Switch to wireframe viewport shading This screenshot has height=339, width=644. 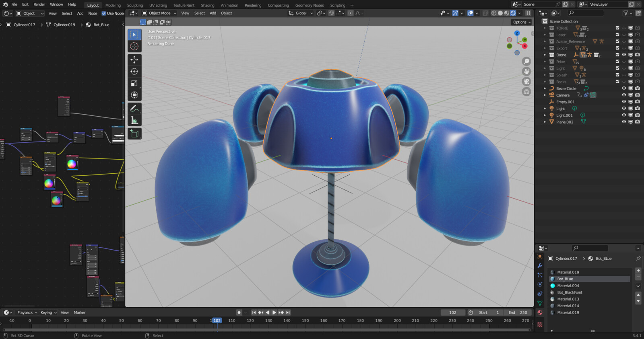click(x=494, y=13)
